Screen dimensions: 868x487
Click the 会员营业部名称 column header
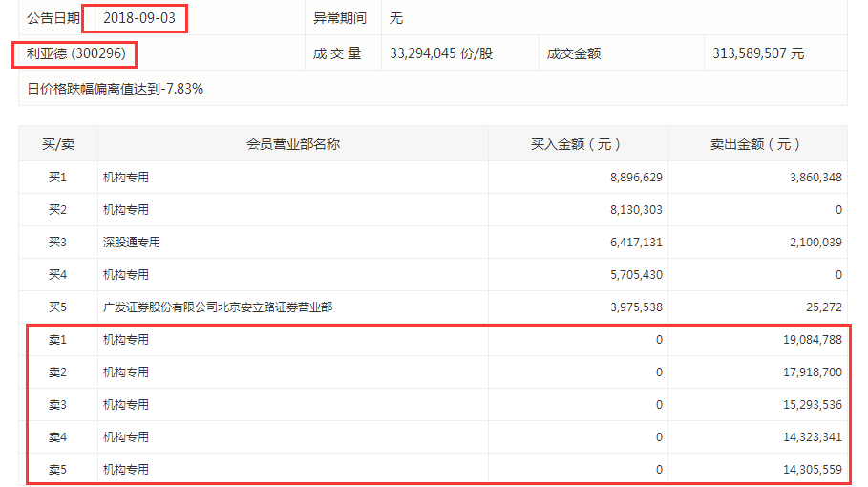pos(293,144)
